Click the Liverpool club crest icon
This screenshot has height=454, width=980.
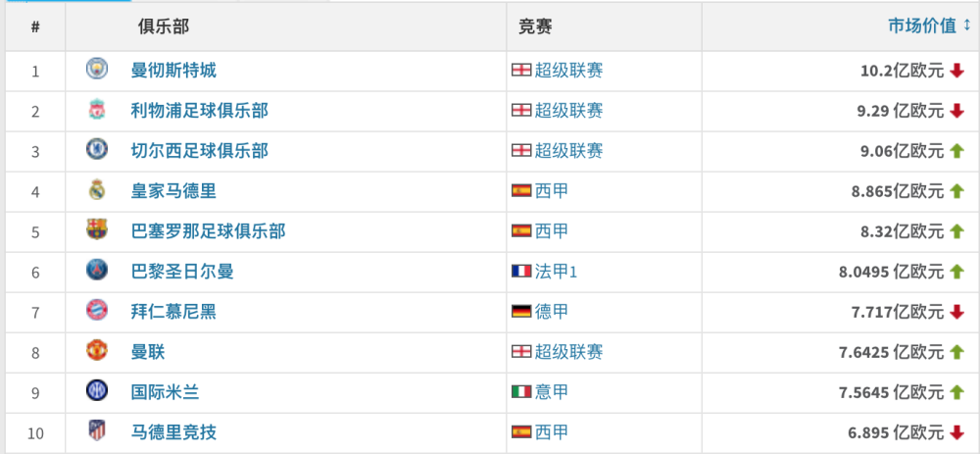tap(97, 110)
